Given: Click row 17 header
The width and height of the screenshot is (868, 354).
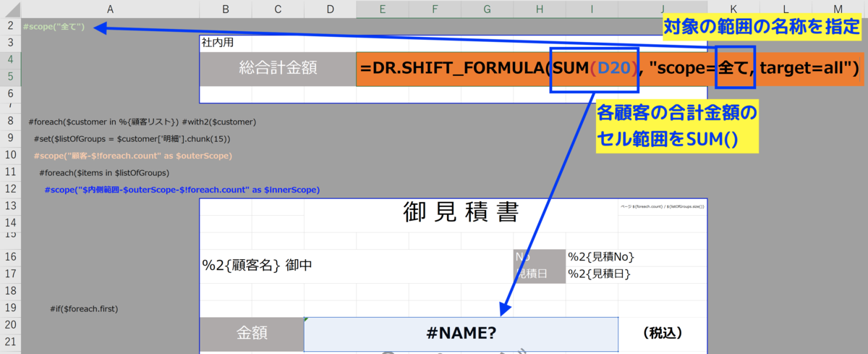Looking at the screenshot, I should click(10, 274).
